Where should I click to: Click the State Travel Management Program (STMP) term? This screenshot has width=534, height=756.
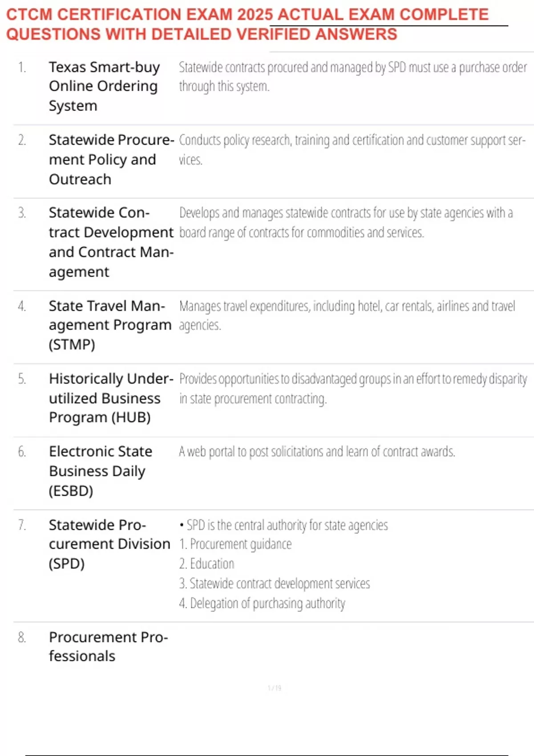tap(109, 325)
